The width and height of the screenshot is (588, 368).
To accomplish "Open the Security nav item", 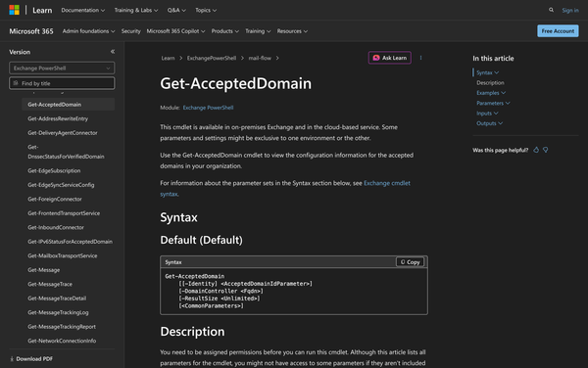I will click(x=131, y=31).
